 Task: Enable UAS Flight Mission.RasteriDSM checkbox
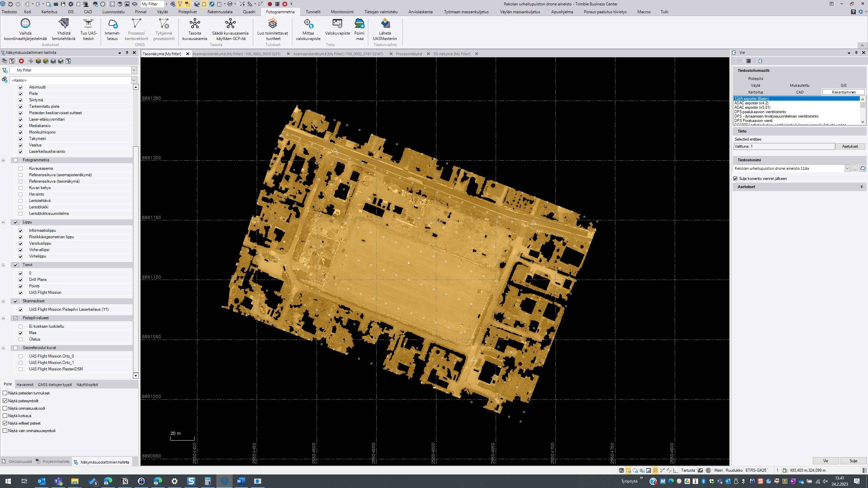click(21, 369)
